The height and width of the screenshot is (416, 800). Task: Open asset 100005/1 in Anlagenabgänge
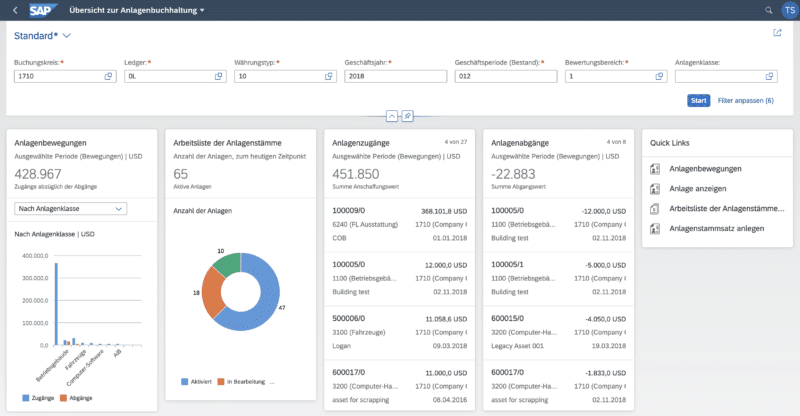click(x=558, y=279)
